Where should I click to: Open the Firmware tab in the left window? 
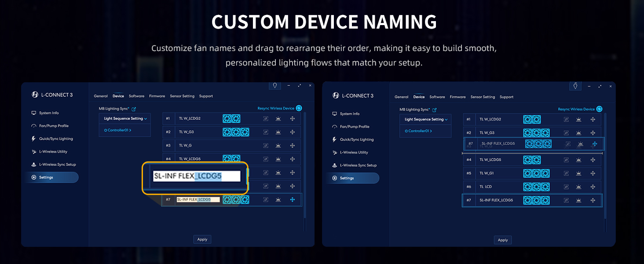(157, 96)
